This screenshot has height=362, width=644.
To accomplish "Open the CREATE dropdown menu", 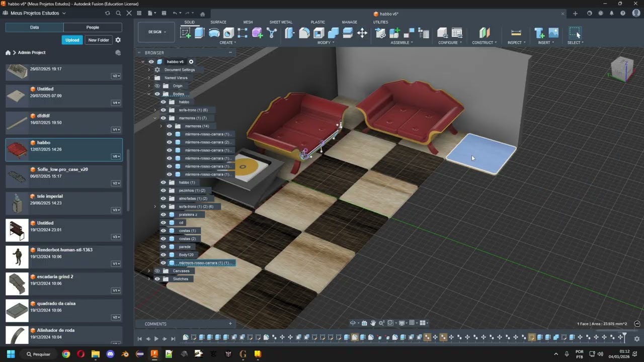I will pyautogui.click(x=228, y=43).
